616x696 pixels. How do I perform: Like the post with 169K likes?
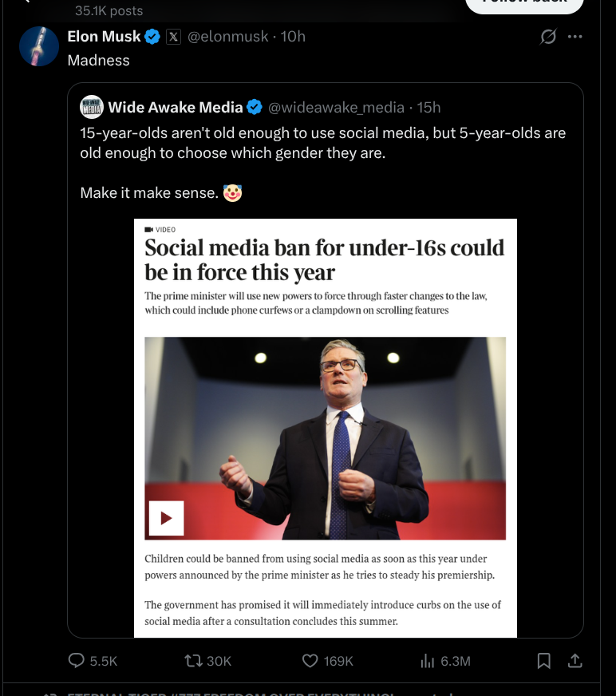pos(310,661)
